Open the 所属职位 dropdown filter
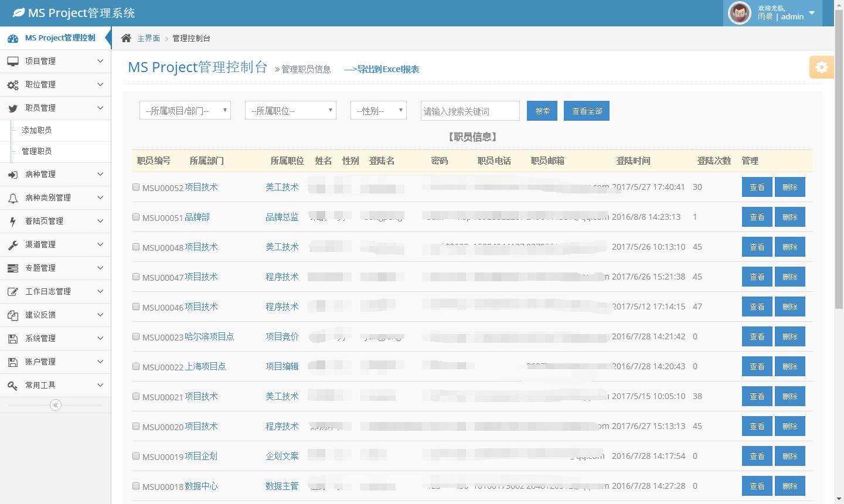The image size is (844, 504). [291, 110]
